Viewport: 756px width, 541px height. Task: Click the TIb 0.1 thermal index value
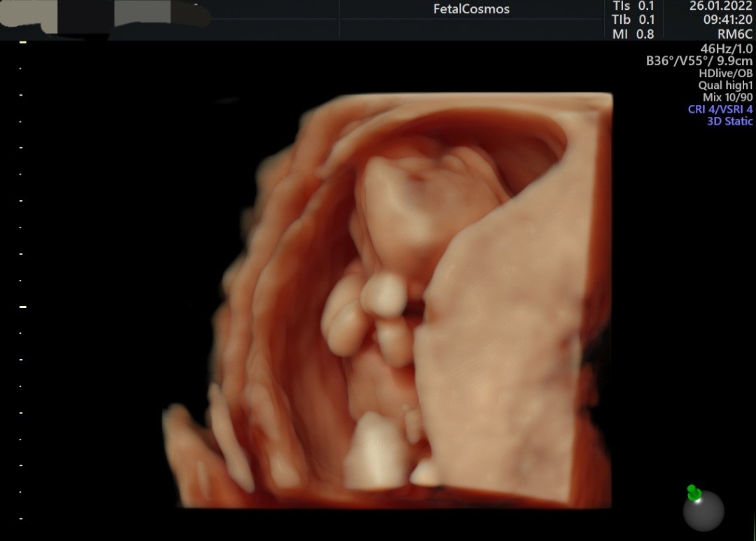[x=633, y=20]
